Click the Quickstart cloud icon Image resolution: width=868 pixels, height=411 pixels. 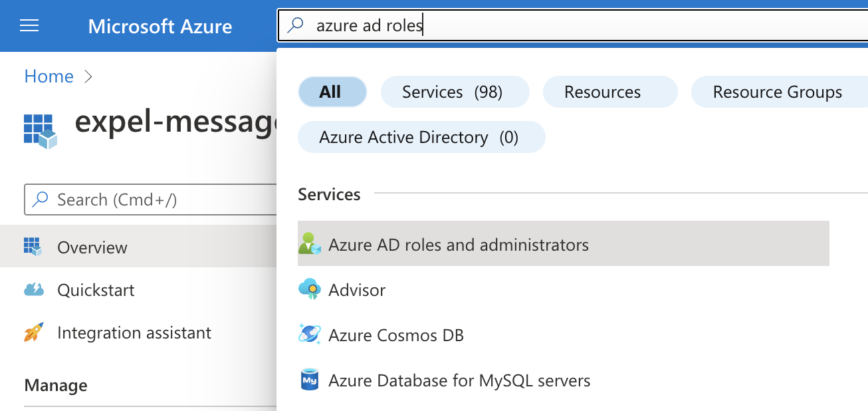point(33,289)
